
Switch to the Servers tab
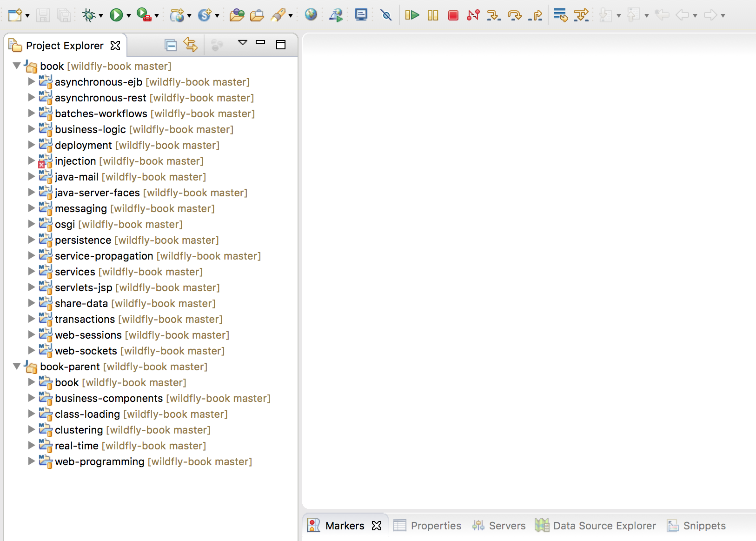(498, 526)
